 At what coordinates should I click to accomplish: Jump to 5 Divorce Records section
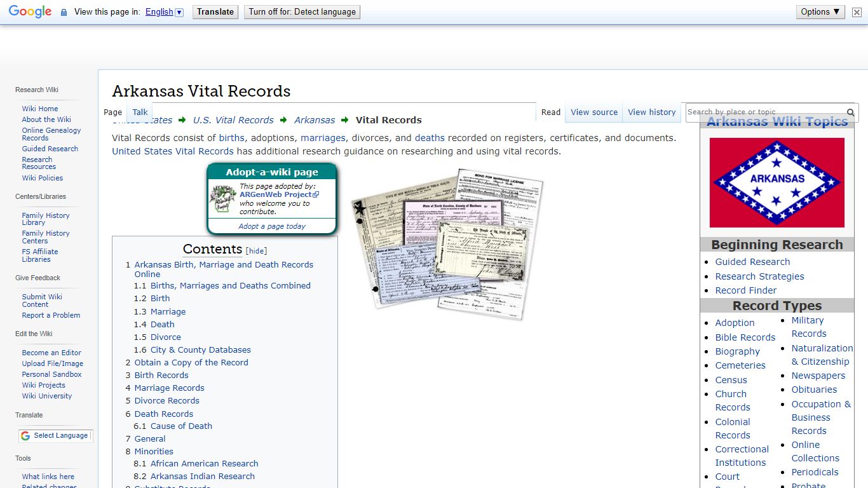coord(162,401)
